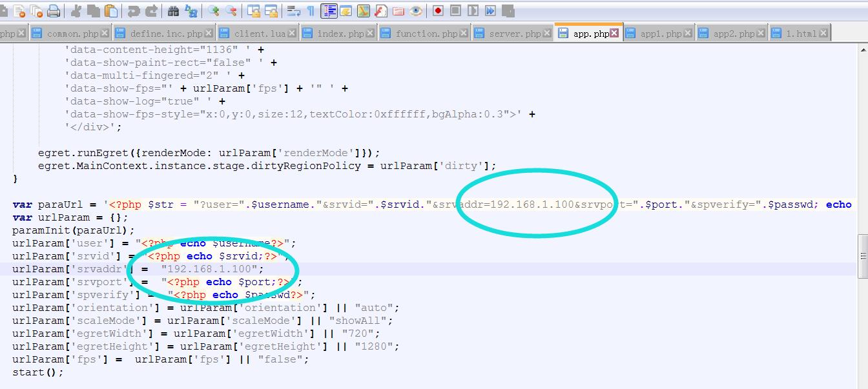Open the server.php tab
868x389 pixels.
coord(514,34)
